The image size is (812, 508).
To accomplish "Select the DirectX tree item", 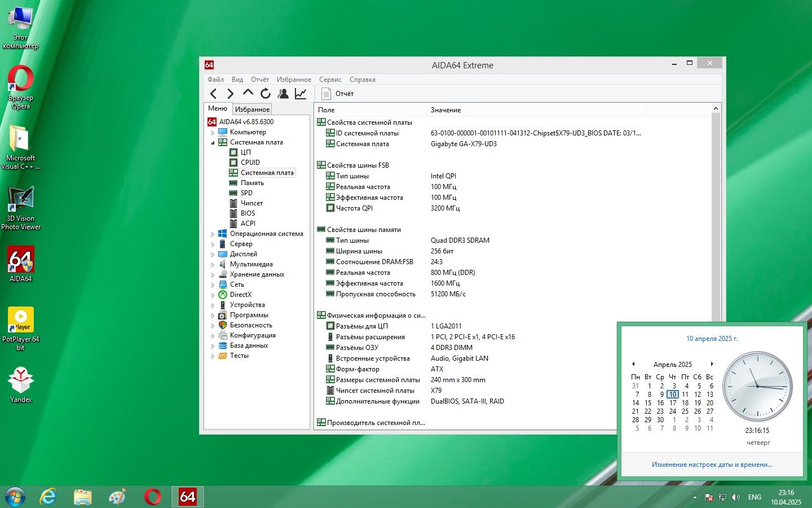I will 241,295.
